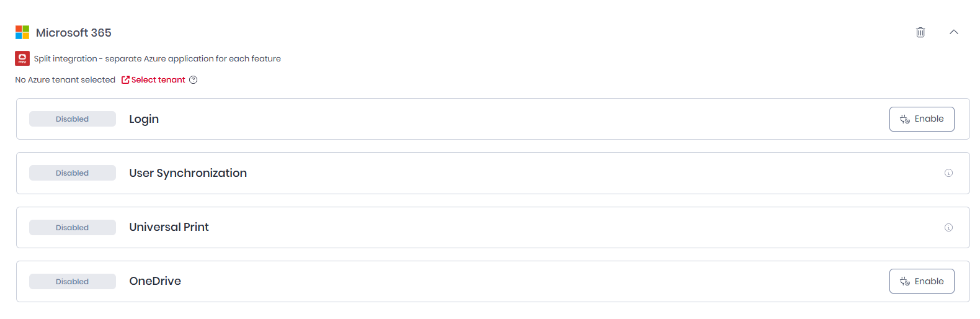The image size is (980, 319).
Task: Click the Disabled badge for Universal Print
Action: (x=73, y=228)
